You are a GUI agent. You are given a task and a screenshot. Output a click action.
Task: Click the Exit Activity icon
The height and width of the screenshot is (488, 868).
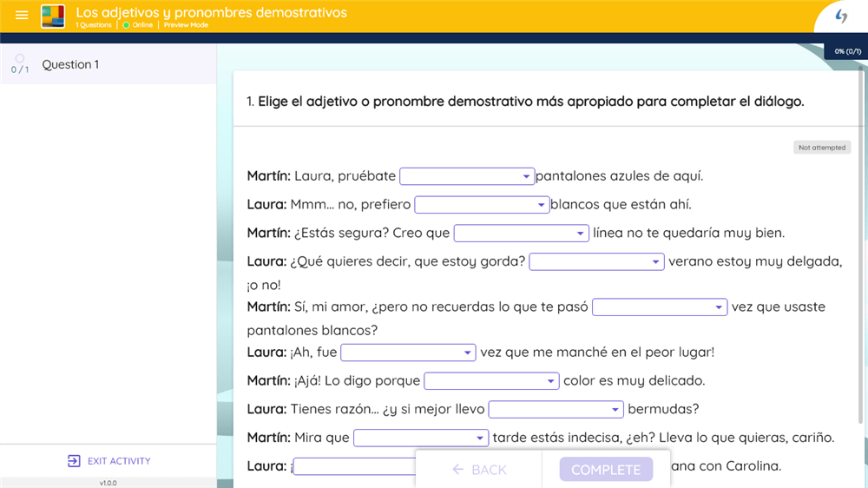point(74,461)
